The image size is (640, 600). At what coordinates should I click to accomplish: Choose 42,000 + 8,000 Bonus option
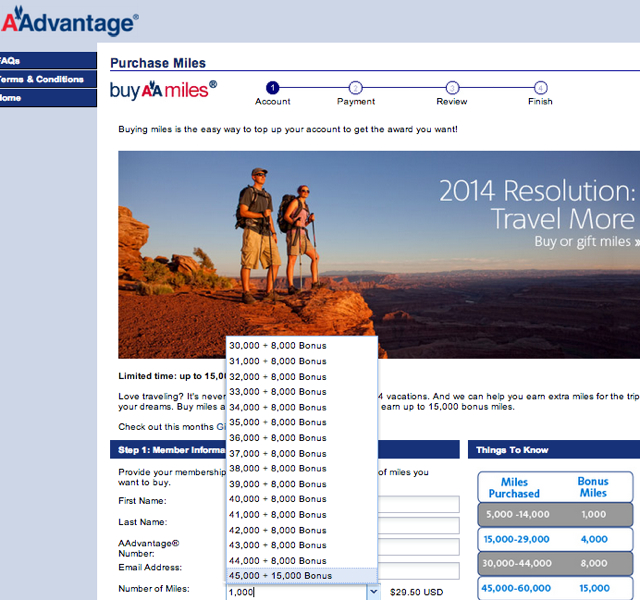(302, 530)
